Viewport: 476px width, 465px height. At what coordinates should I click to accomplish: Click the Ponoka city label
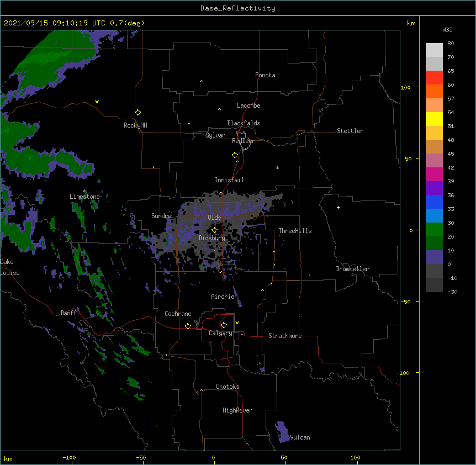(x=265, y=75)
